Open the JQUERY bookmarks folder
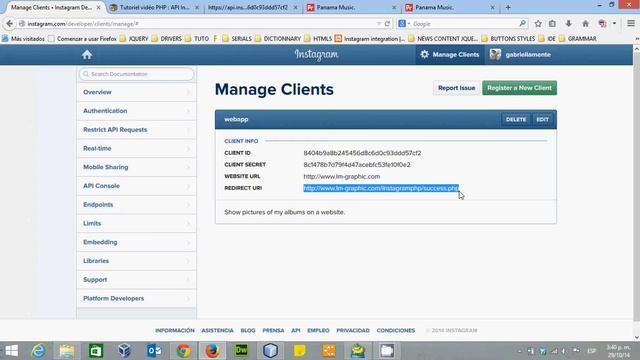The height and width of the screenshot is (360, 640). point(134,39)
